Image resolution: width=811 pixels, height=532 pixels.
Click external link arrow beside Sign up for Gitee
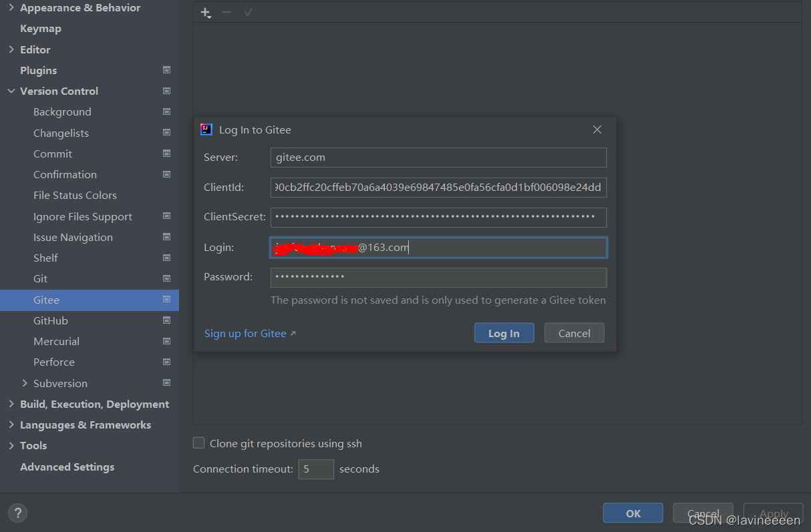pyautogui.click(x=293, y=333)
